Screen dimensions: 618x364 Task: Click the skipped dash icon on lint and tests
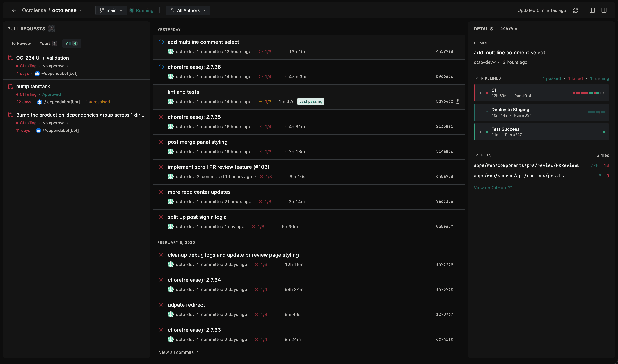[x=161, y=92]
